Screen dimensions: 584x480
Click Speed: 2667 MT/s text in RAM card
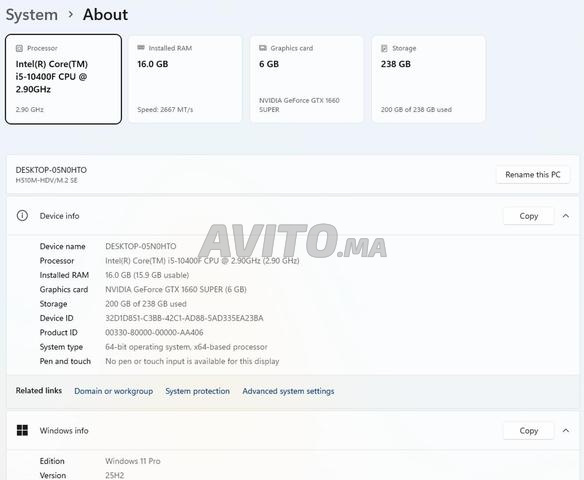pyautogui.click(x=165, y=109)
